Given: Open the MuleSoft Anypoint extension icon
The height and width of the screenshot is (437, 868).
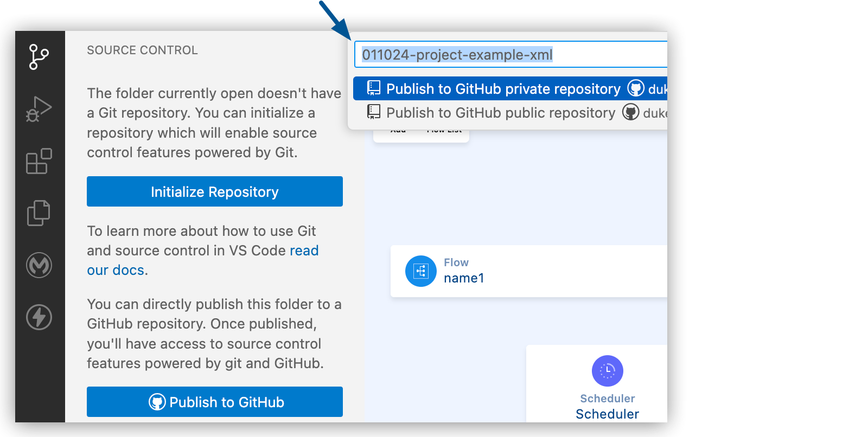Looking at the screenshot, I should [x=40, y=265].
